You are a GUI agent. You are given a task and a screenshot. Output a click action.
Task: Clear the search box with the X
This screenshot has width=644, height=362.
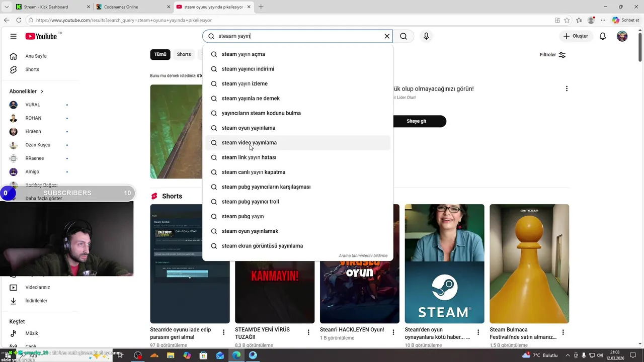pyautogui.click(x=387, y=36)
